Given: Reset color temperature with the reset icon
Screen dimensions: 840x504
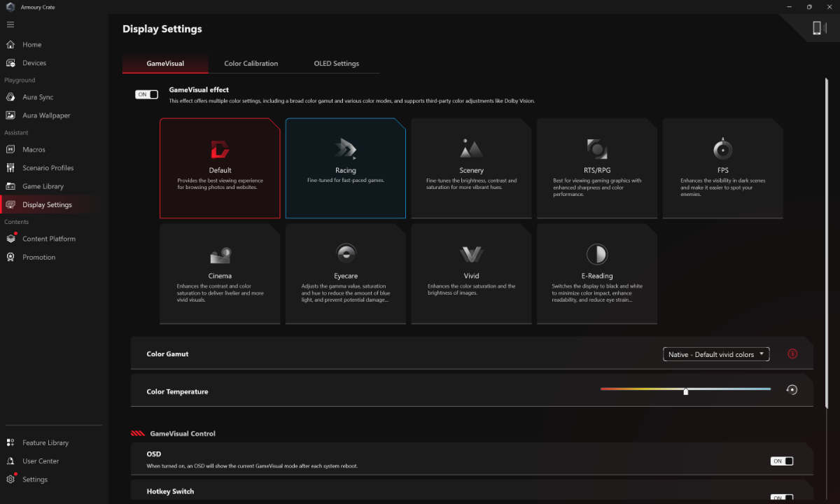Looking at the screenshot, I should pyautogui.click(x=792, y=390).
